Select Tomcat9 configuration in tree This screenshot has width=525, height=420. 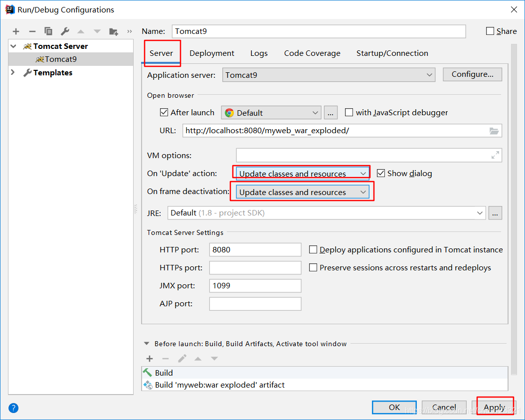tap(71, 59)
